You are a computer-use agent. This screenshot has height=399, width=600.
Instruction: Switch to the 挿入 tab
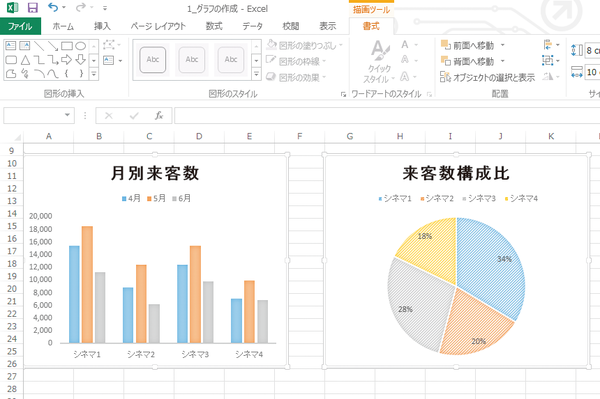102,26
